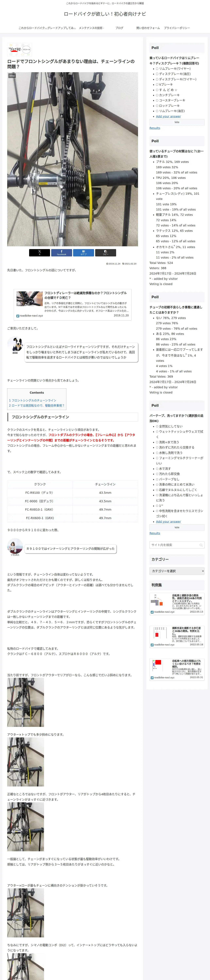Image resolution: width=210 pixels, height=980 pixels.
Task: Bookmark the article with はてブ button
Action: tap(83, 253)
